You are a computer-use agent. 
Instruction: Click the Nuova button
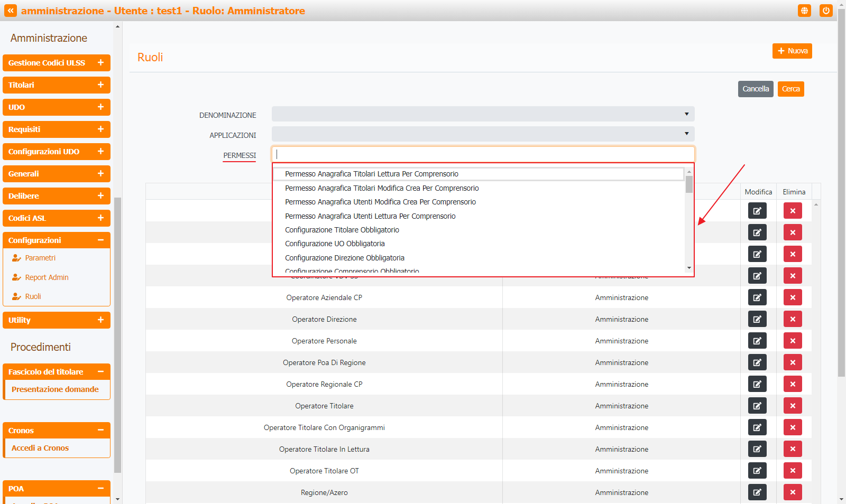click(x=792, y=51)
